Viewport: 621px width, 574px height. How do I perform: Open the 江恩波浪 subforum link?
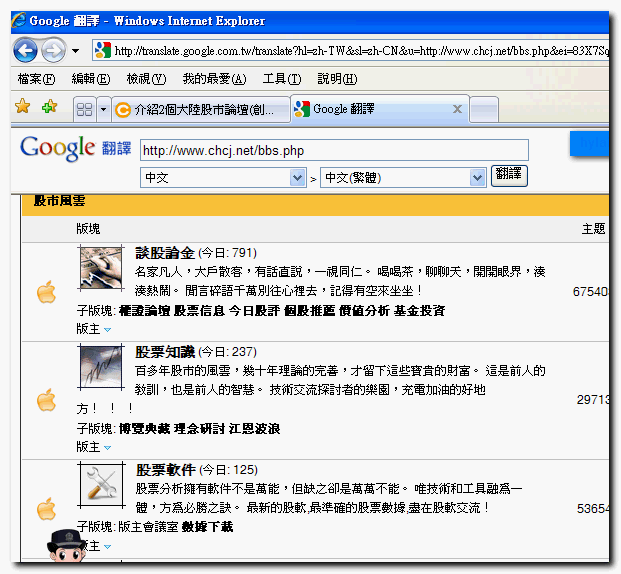point(254,429)
